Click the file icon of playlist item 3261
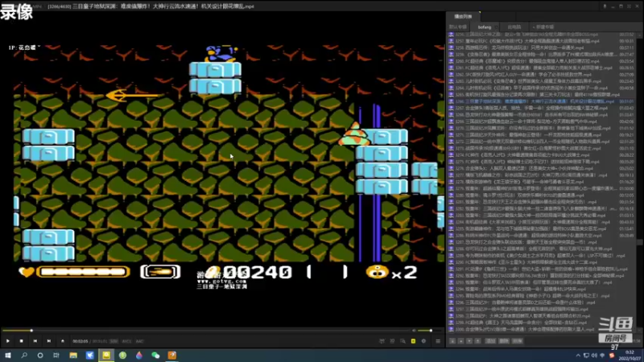 (x=451, y=68)
